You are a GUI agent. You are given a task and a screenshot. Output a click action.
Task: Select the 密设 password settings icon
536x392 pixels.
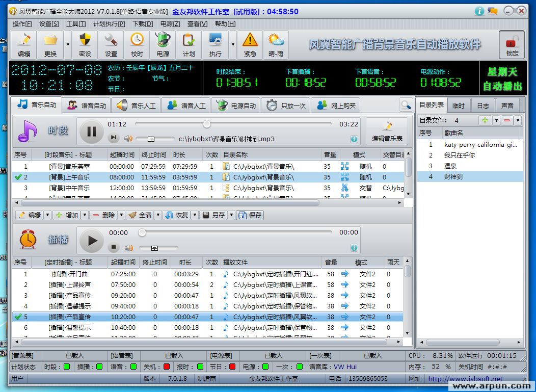coord(85,44)
